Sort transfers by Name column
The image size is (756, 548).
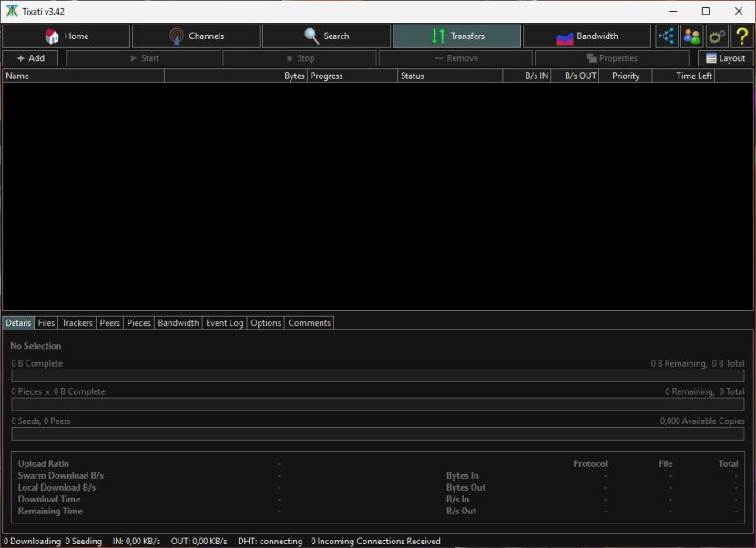click(x=84, y=76)
